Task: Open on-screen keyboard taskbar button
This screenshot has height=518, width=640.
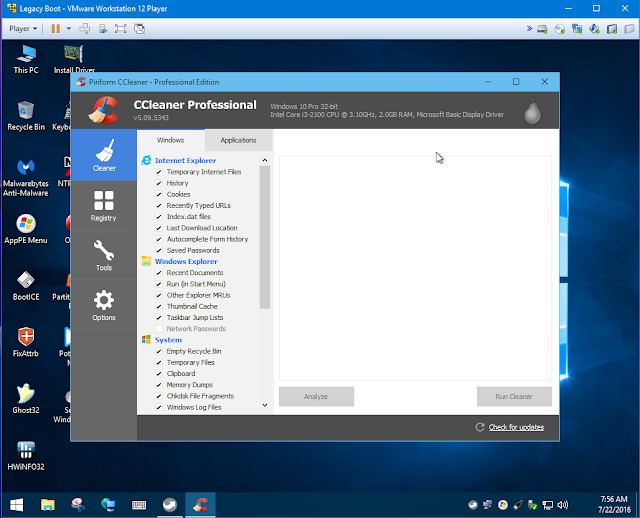Action: click(139, 505)
